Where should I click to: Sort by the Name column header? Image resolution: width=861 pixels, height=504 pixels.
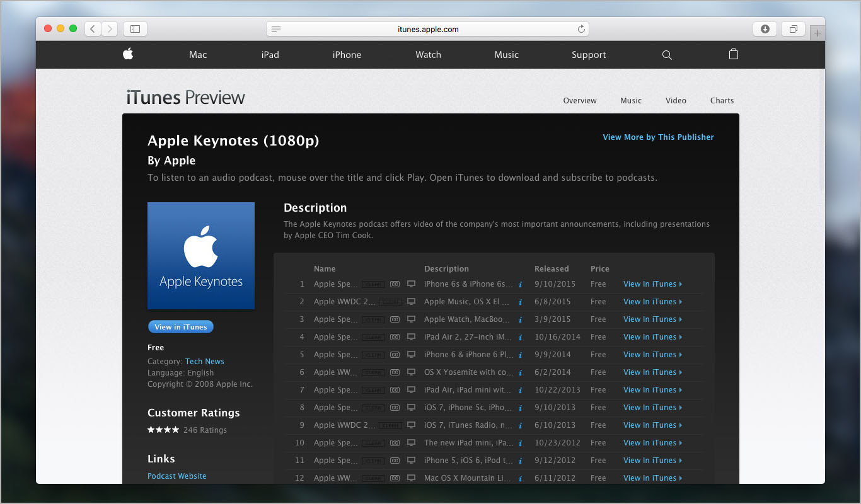pyautogui.click(x=325, y=268)
